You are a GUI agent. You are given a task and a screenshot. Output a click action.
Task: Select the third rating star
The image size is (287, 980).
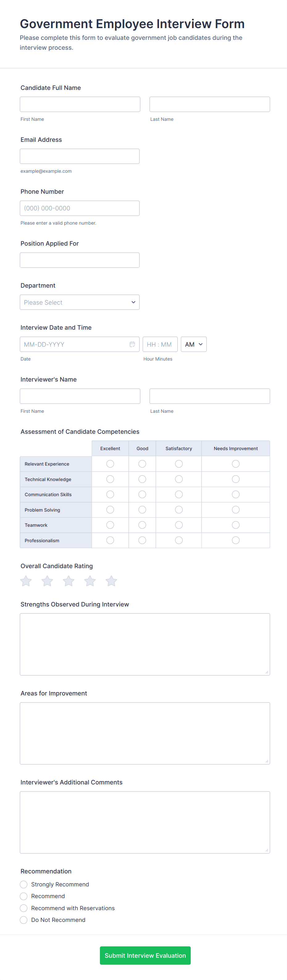[69, 581]
